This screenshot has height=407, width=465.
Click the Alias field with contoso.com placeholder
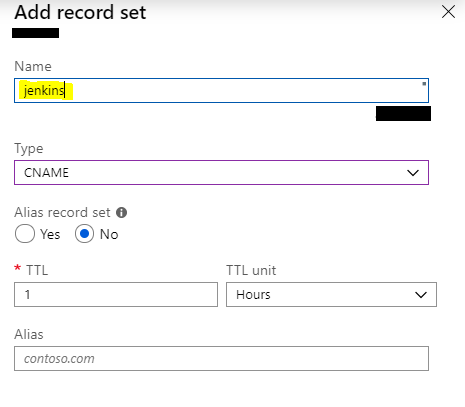221,359
